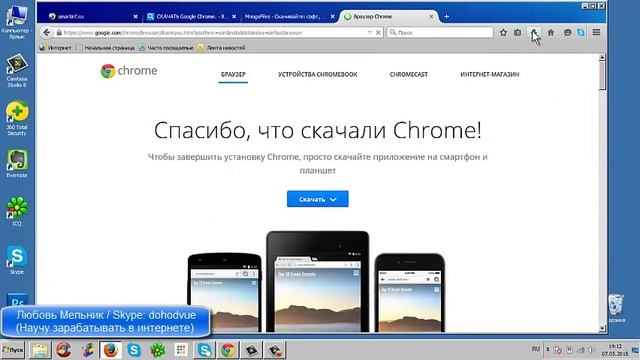Image resolution: width=640 pixels, height=360 pixels.
Task: Close the smartinf.ru tab
Action: (136, 17)
